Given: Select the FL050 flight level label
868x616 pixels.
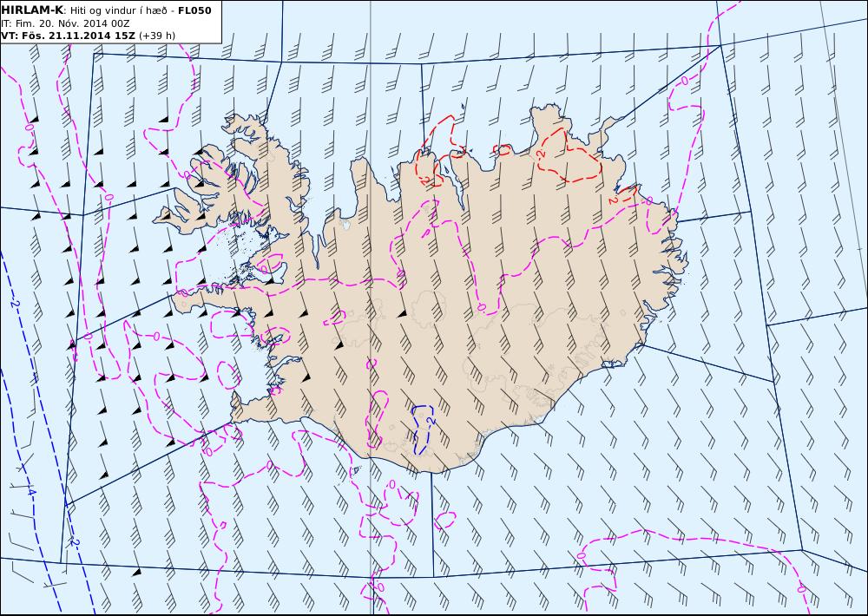Looking at the screenshot, I should tap(194, 10).
